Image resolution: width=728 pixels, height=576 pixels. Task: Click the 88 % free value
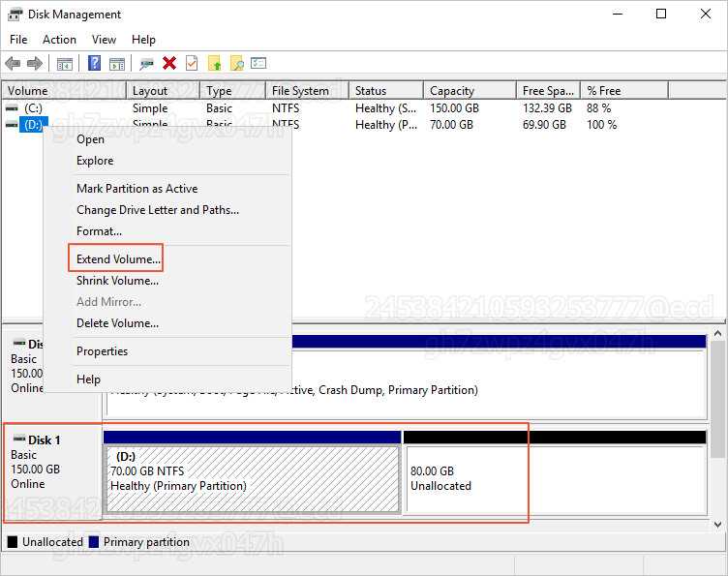pos(599,108)
